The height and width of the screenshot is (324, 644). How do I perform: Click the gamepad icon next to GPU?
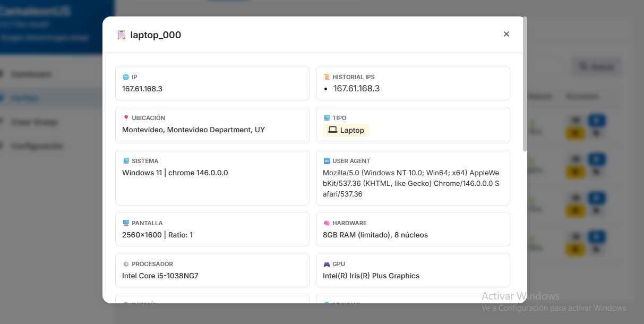[x=327, y=264]
